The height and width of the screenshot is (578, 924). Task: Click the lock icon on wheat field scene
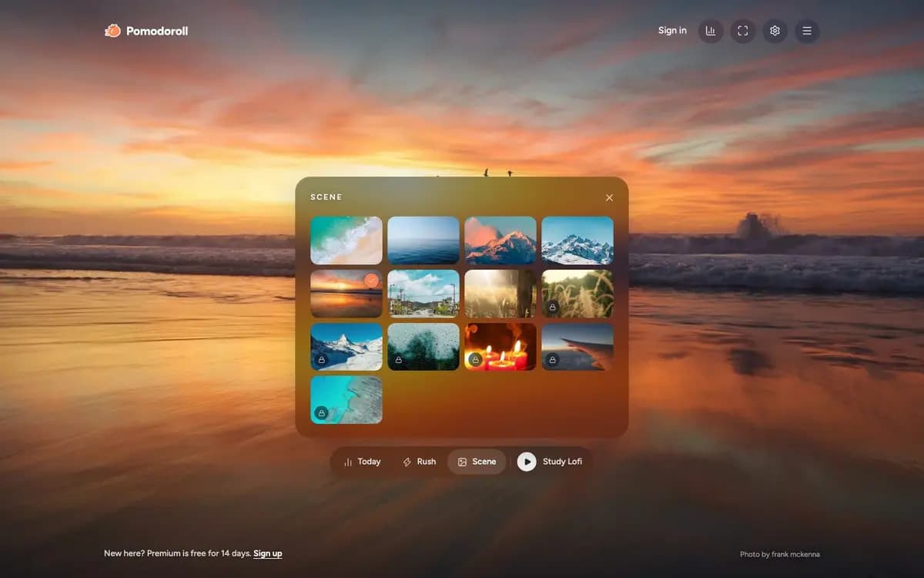(x=552, y=307)
